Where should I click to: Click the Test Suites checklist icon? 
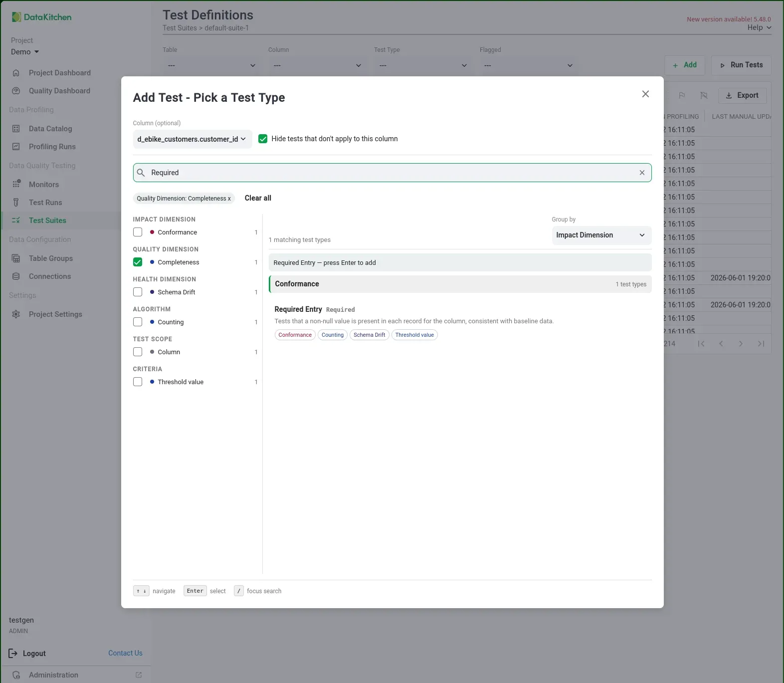coord(16,221)
